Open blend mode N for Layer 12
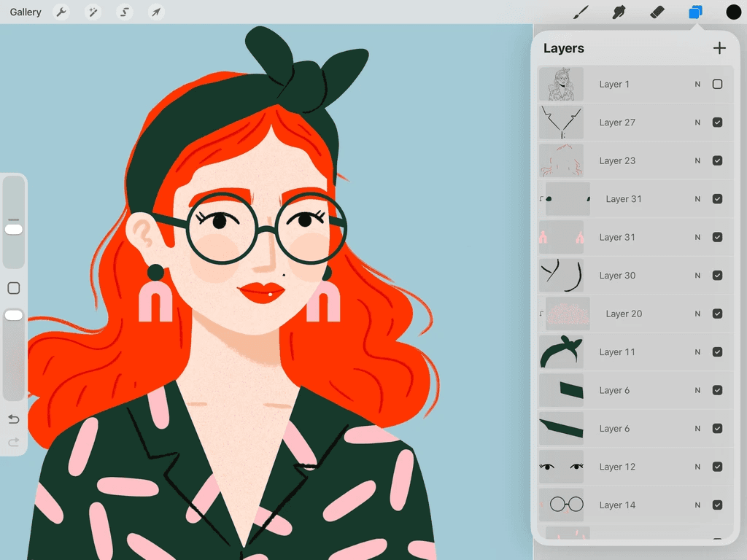747x560 pixels. tap(697, 467)
